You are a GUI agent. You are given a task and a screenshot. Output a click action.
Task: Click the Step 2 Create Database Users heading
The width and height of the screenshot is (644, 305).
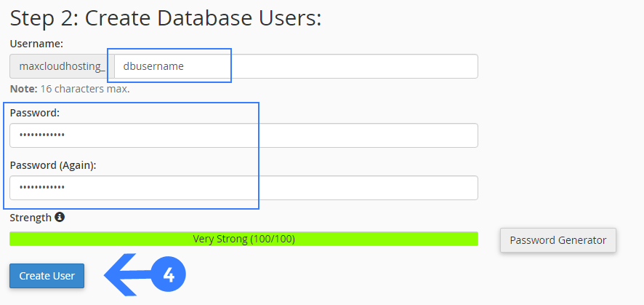point(166,18)
